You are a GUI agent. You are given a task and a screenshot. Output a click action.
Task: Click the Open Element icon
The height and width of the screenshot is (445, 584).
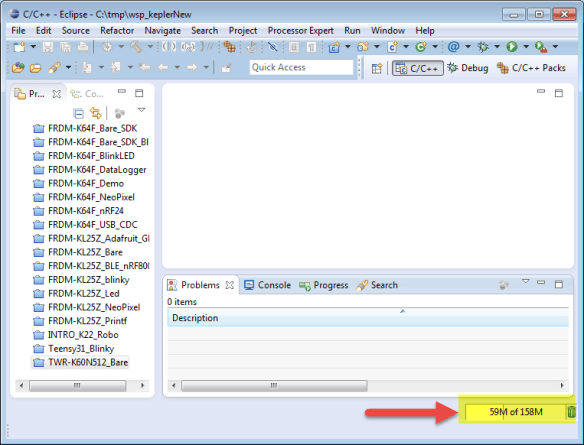(x=18, y=68)
